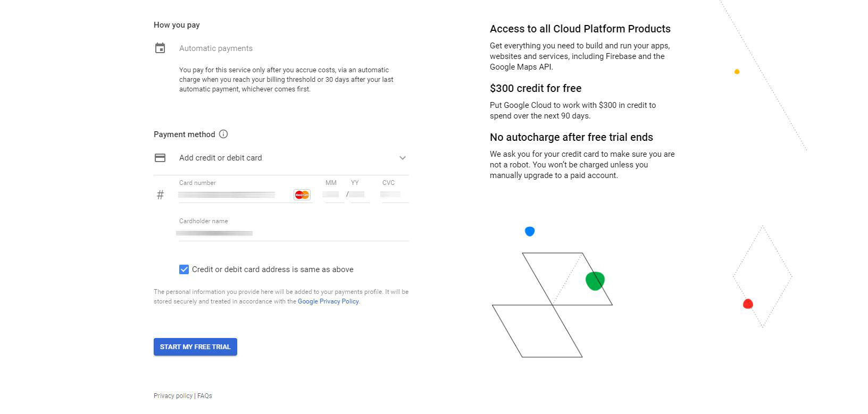Uncheck the card address same as above checkbox

point(184,269)
